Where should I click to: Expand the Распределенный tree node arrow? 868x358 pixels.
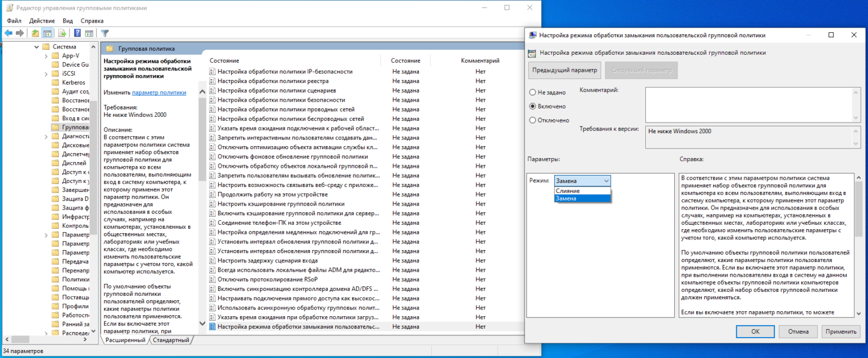pos(46,333)
